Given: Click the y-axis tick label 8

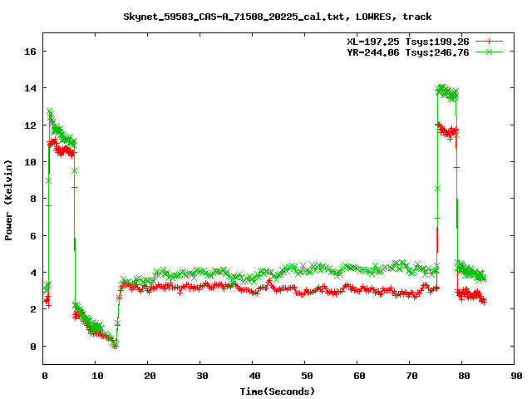Looking at the screenshot, I should tap(33, 199).
